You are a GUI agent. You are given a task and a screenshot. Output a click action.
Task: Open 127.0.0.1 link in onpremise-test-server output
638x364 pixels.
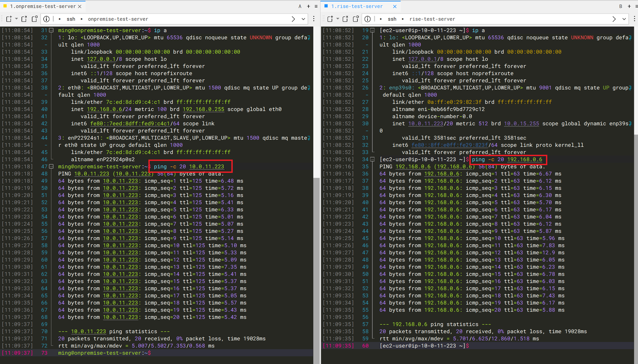point(101,59)
